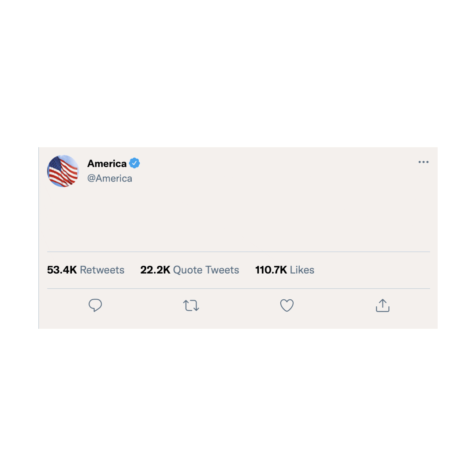Click the @America handle
476x476 pixels.
click(x=110, y=178)
